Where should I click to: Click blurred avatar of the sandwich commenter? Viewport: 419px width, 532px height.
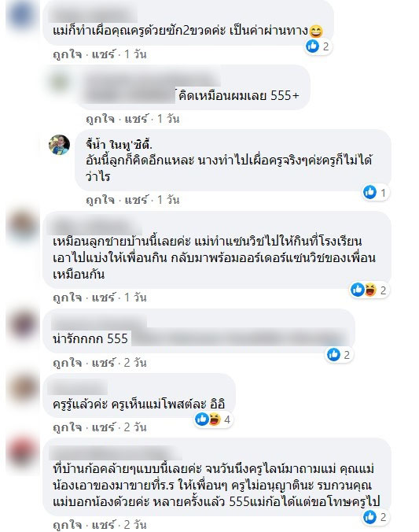coord(22,224)
